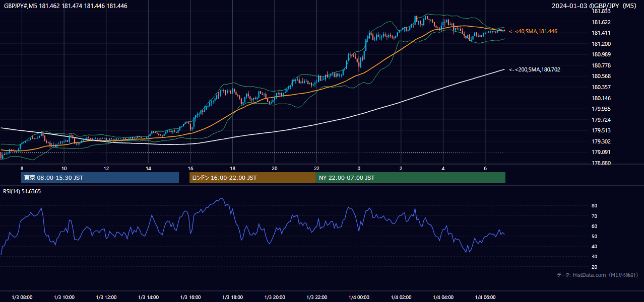Image resolution: width=644 pixels, height=302 pixels.
Task: Click hour label 18 under the price chart
Action: click(232, 168)
